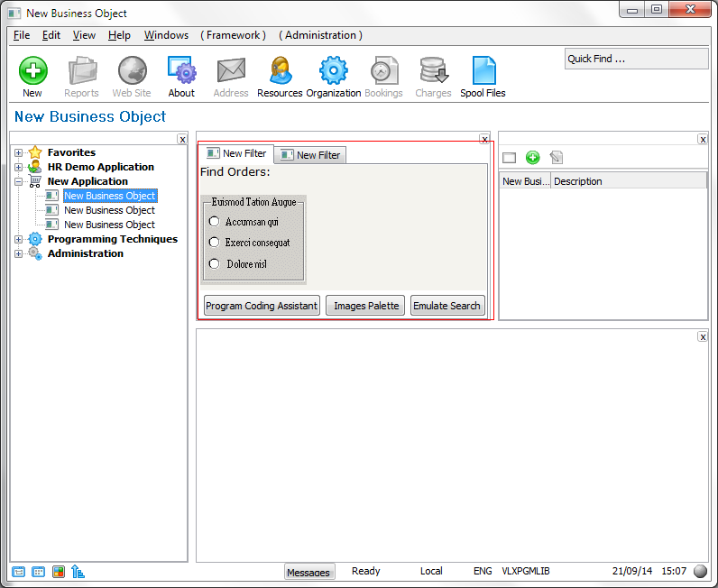Open the Web Site globe icon

click(x=132, y=70)
